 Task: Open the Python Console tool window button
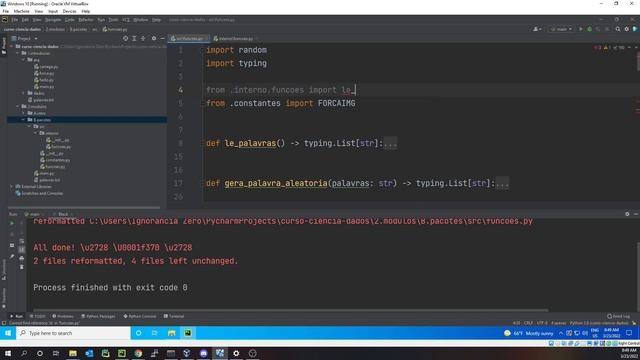click(x=140, y=316)
